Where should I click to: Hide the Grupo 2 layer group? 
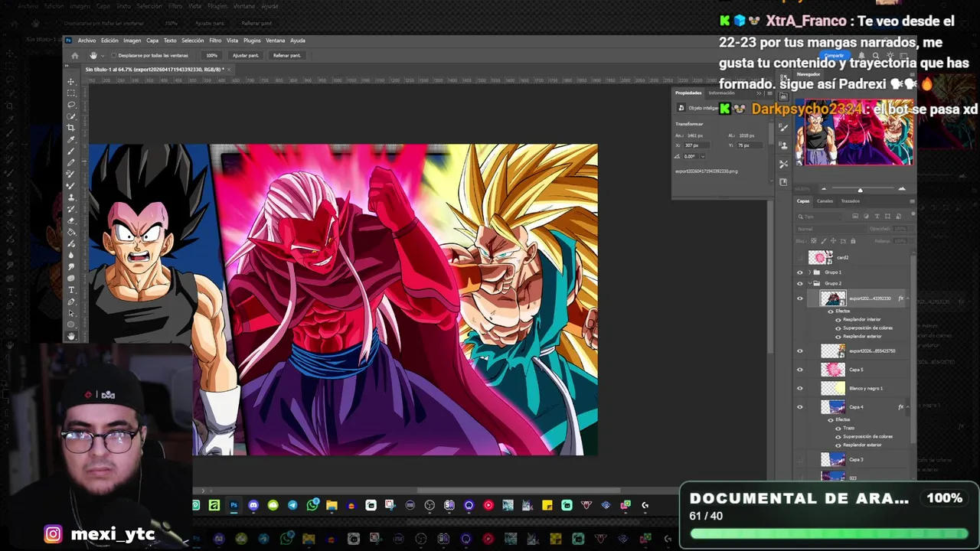click(x=800, y=283)
